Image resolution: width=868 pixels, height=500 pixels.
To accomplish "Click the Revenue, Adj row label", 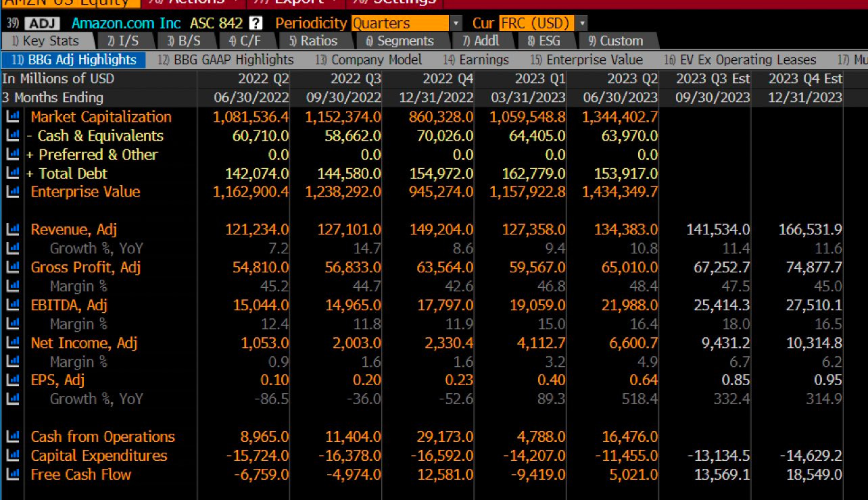I will [x=74, y=230].
